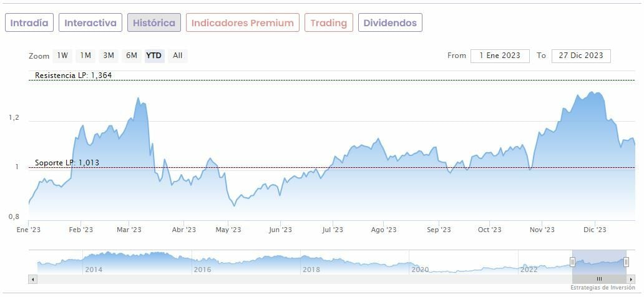Set zoom to 1W
Image resolution: width=644 pixels, height=297 pixels.
tap(62, 56)
